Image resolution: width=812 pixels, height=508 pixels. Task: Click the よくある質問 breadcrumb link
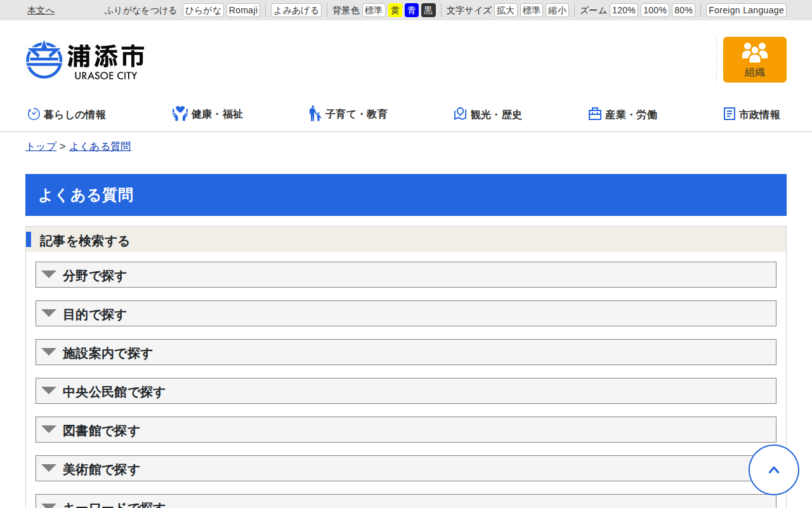point(100,146)
